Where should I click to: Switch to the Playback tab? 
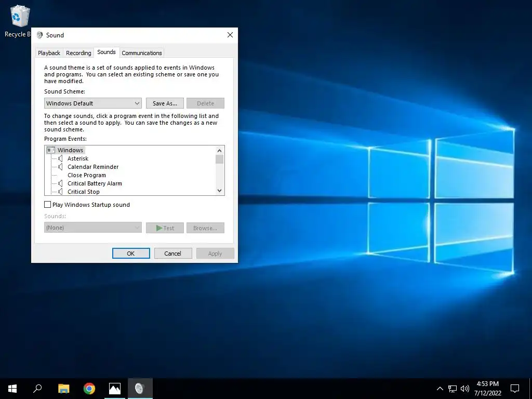49,53
